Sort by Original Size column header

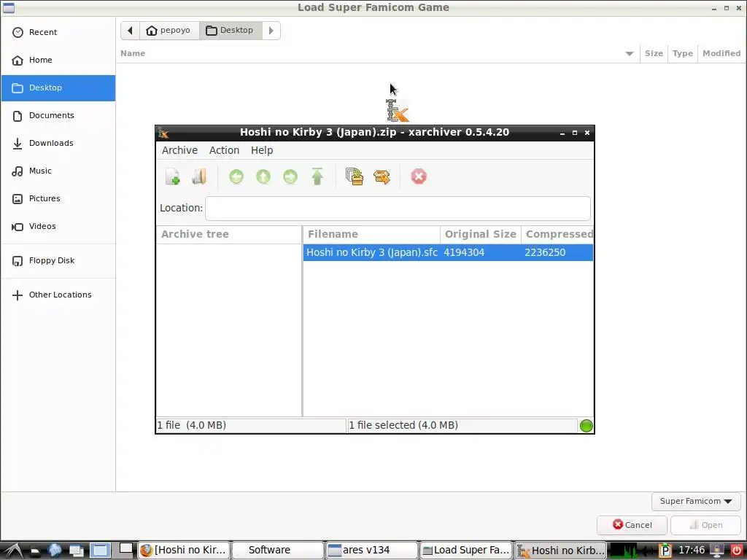[481, 234]
